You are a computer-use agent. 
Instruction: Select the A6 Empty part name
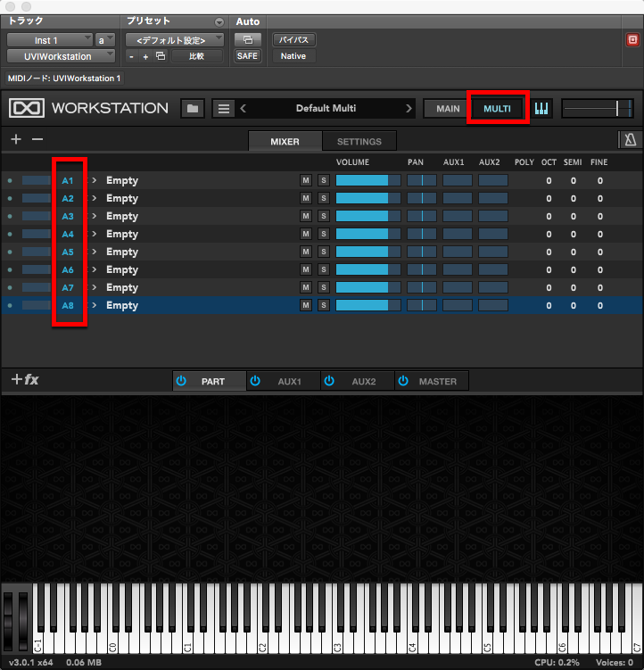[122, 269]
